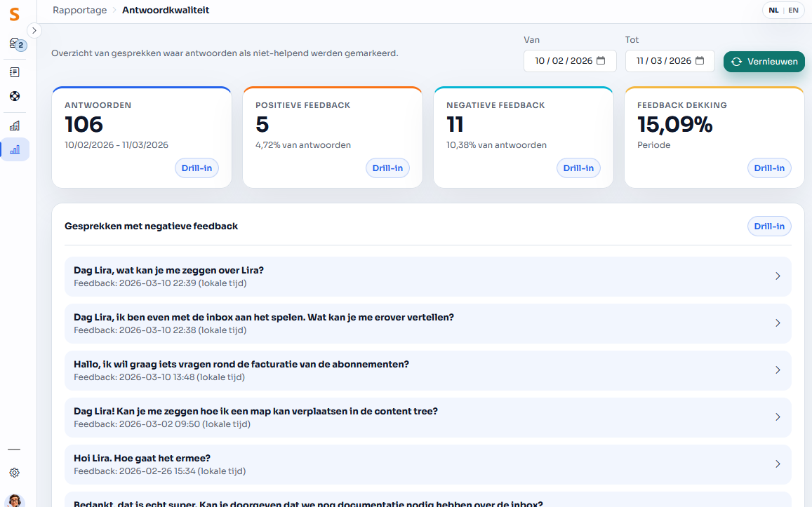Select the articles/document icon in sidebar
The image size is (812, 507).
tap(15, 71)
